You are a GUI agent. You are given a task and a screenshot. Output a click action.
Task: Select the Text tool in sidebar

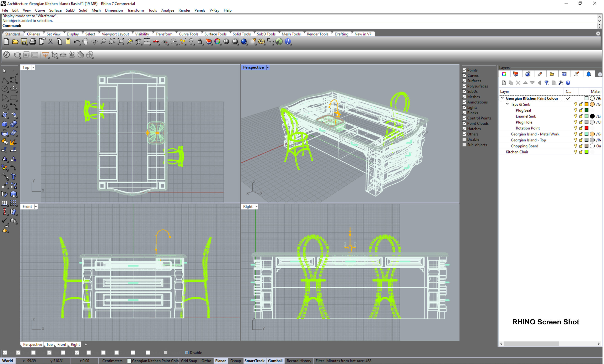[x=13, y=177]
